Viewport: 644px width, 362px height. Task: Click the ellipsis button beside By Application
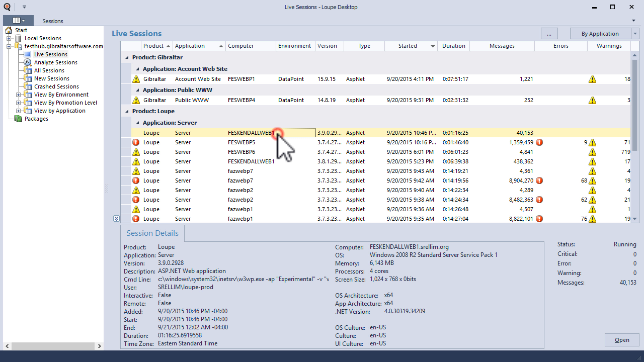click(549, 34)
